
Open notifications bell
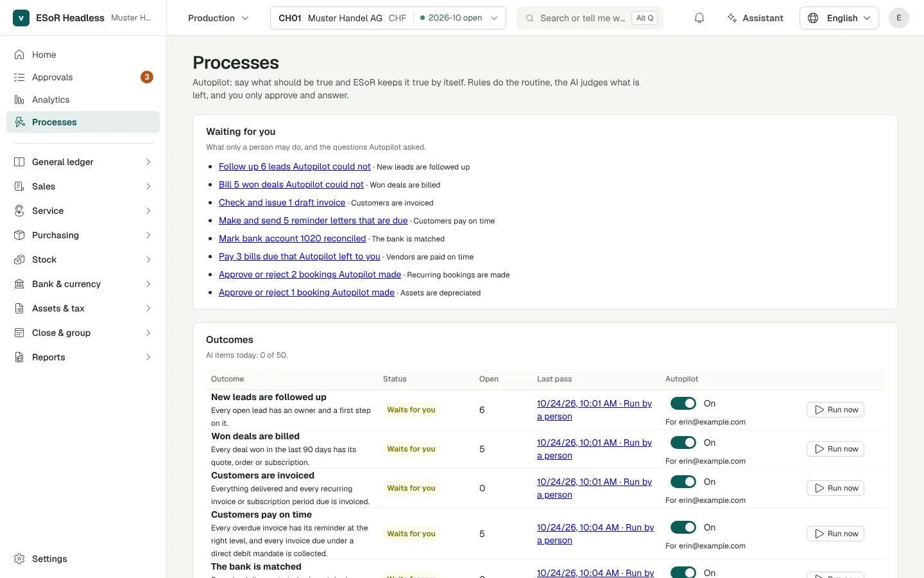pos(699,18)
